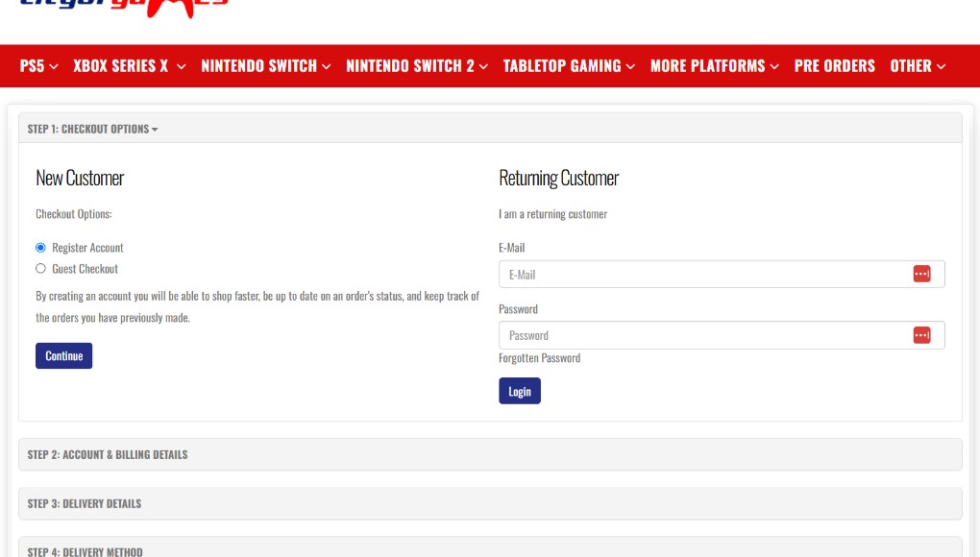Focus the E-Mail input field
The image size is (980, 557).
pyautogui.click(x=722, y=274)
